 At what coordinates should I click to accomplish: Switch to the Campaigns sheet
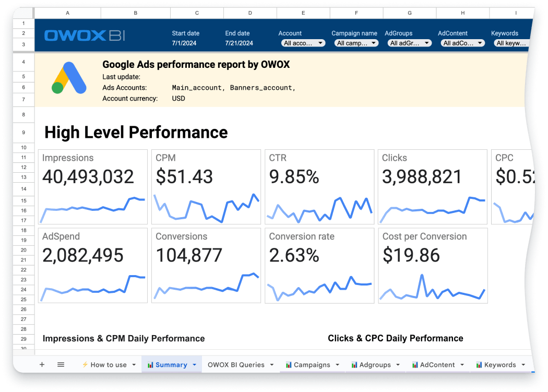[x=312, y=365]
